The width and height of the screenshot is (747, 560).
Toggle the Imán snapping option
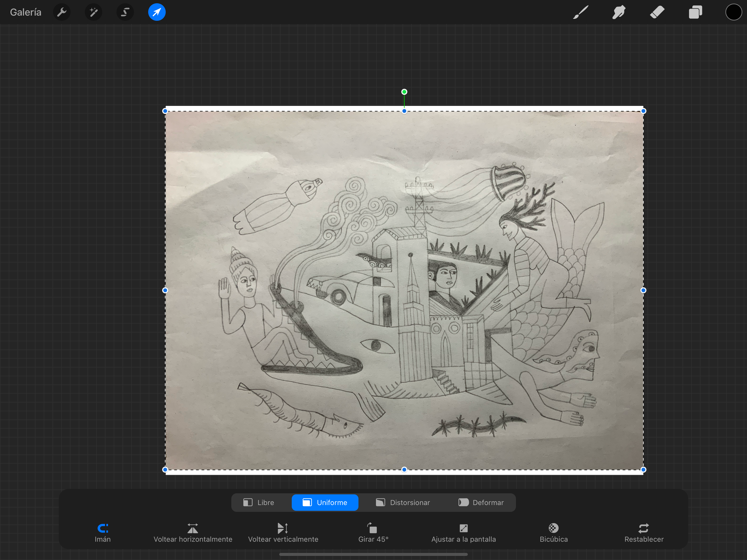[x=103, y=532]
